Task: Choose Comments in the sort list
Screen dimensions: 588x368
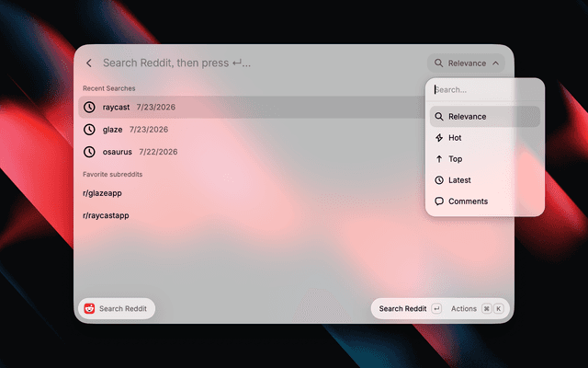Action: [485, 201]
